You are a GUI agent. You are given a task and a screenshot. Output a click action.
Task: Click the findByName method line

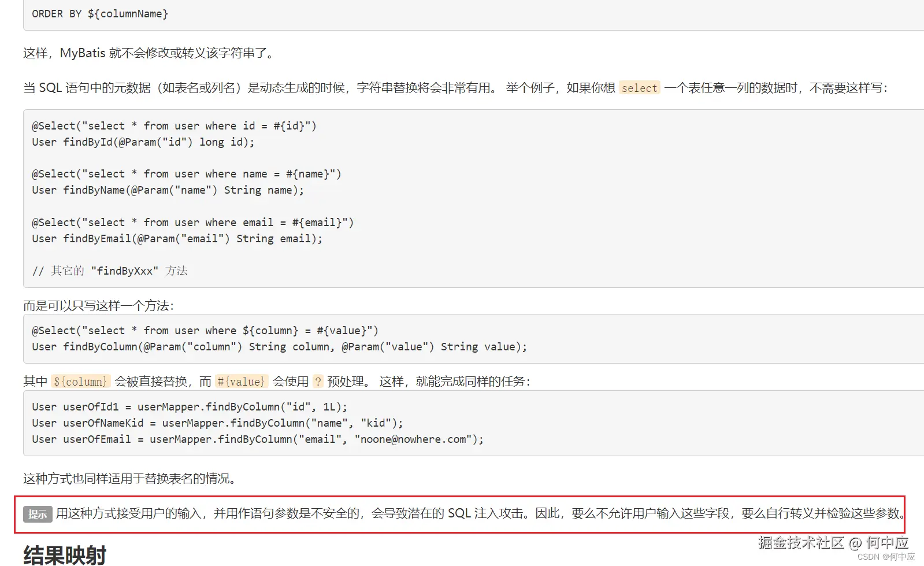point(168,190)
